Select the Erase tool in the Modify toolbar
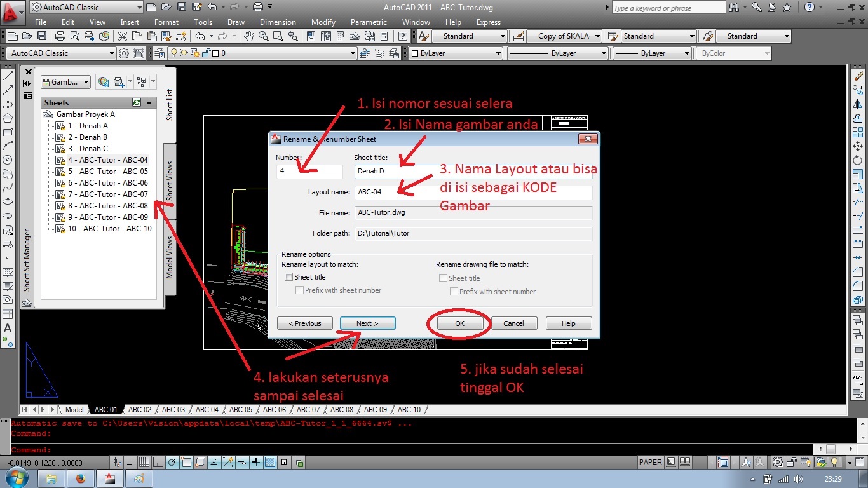The height and width of the screenshot is (488, 868). pos(859,77)
